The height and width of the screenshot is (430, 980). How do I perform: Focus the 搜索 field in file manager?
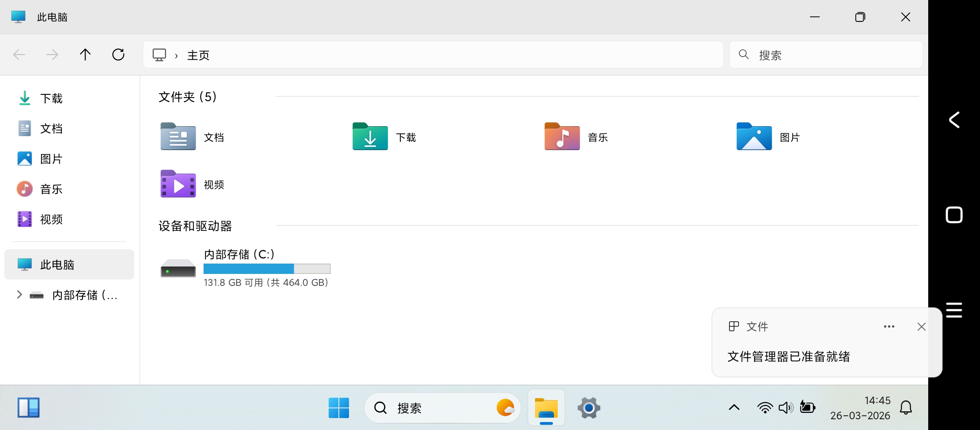pyautogui.click(x=826, y=55)
